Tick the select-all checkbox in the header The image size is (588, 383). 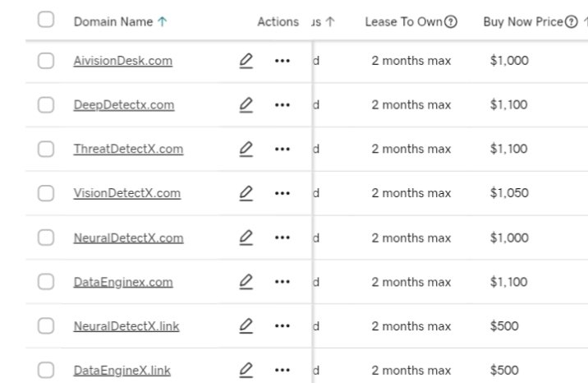pyautogui.click(x=46, y=20)
